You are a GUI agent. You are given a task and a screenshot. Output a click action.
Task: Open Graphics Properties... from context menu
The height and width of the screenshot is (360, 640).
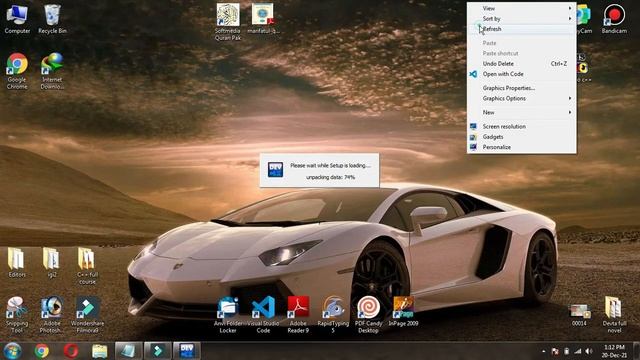coord(522,88)
